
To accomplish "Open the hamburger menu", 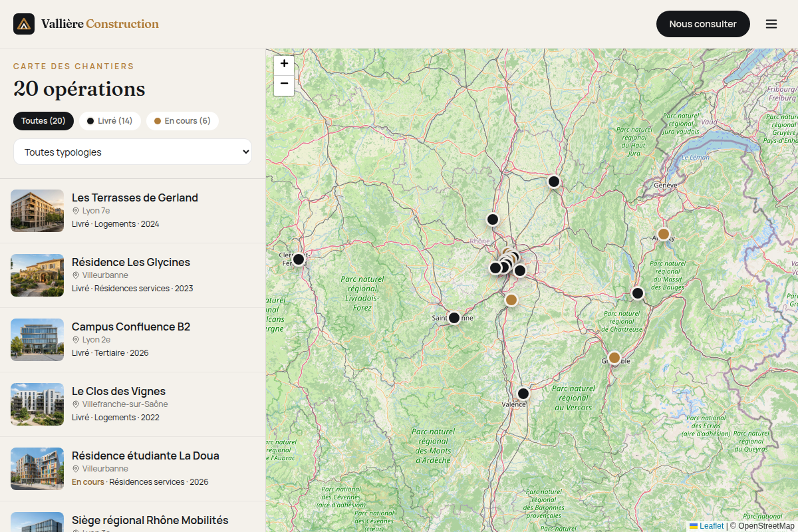I will coord(771,24).
